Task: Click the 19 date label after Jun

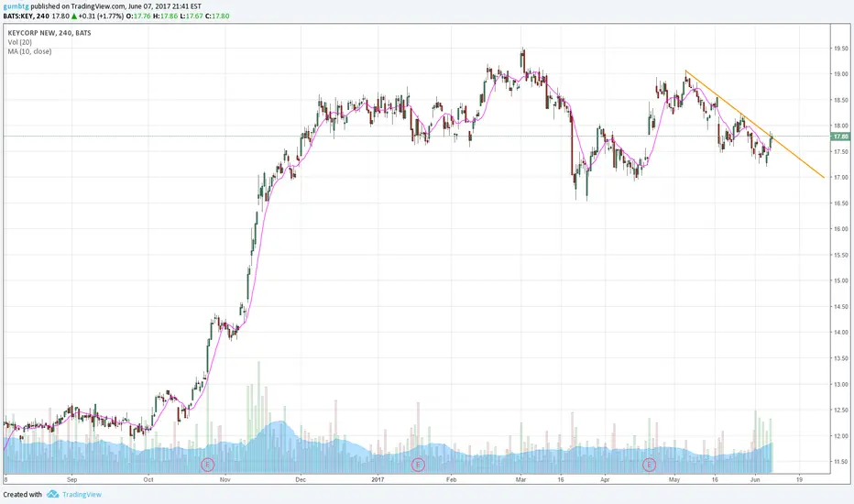Action: coord(799,480)
